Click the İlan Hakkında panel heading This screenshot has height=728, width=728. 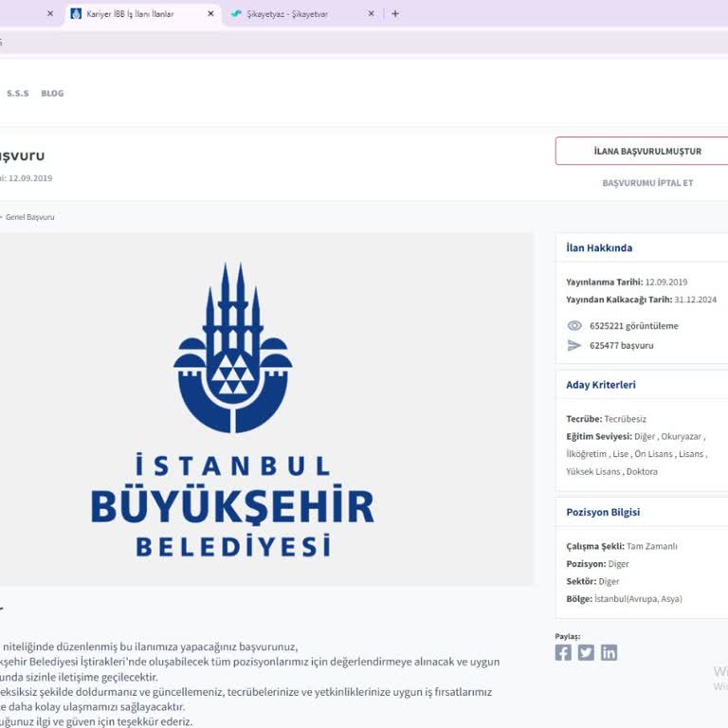[x=599, y=248]
